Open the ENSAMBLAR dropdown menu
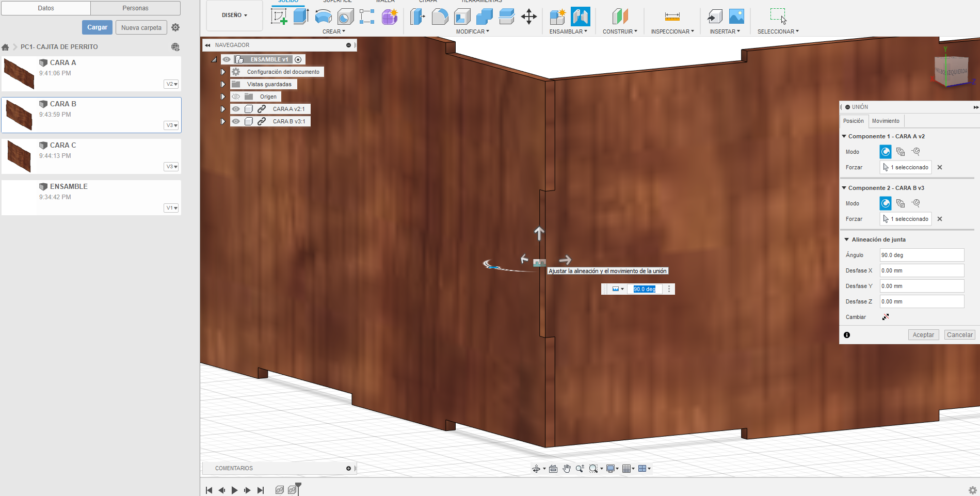Screen dimensions: 980x496 coord(568,31)
